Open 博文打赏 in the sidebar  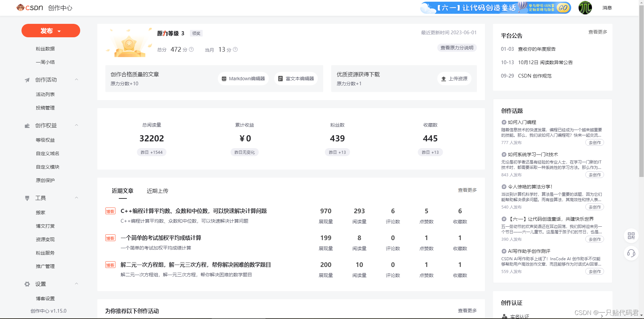[x=45, y=226]
